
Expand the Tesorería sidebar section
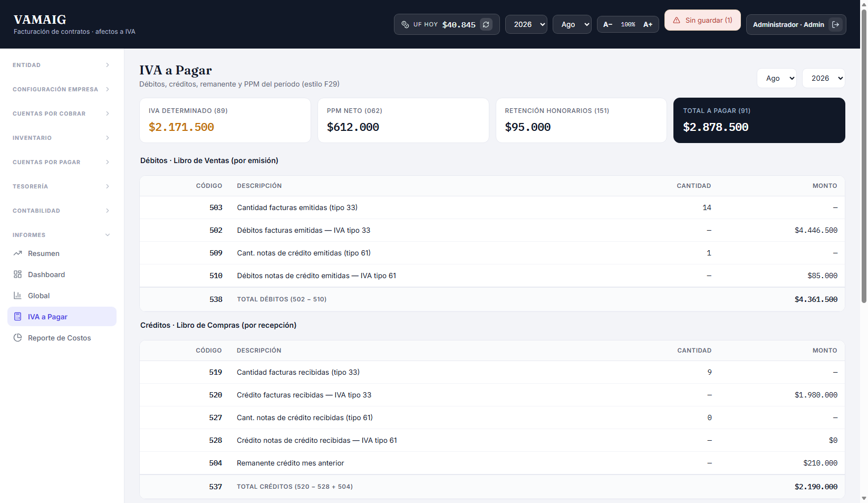click(62, 186)
